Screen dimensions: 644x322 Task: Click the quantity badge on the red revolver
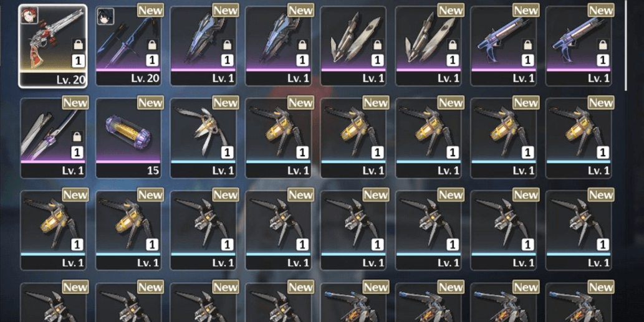click(78, 61)
